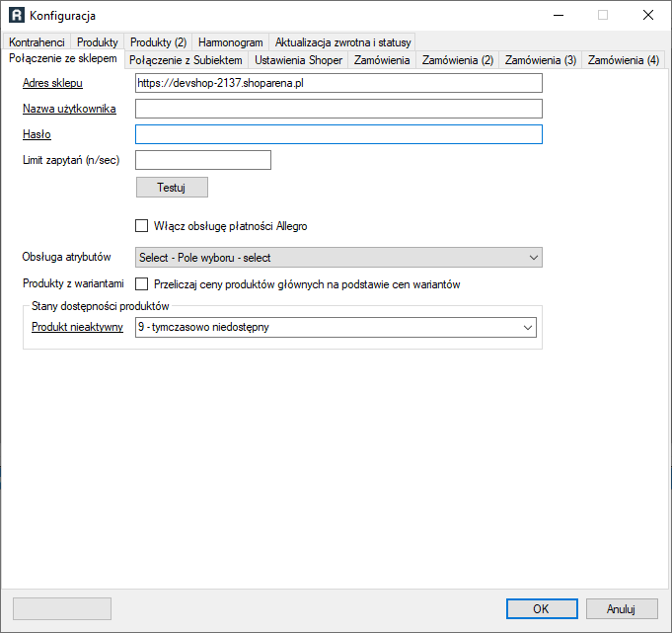Select the Połączenie ze sklepem tab
The height and width of the screenshot is (633, 672).
click(x=63, y=58)
